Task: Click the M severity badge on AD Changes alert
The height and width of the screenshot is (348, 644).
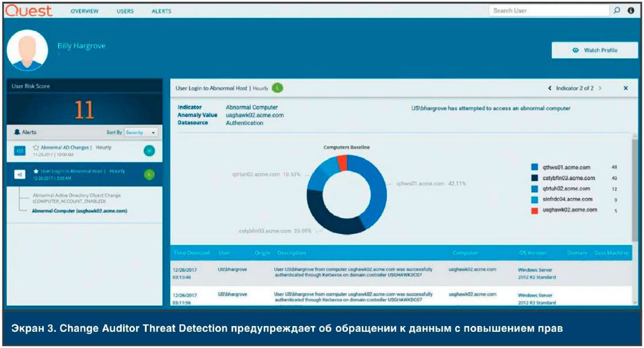Action: pyautogui.click(x=149, y=151)
